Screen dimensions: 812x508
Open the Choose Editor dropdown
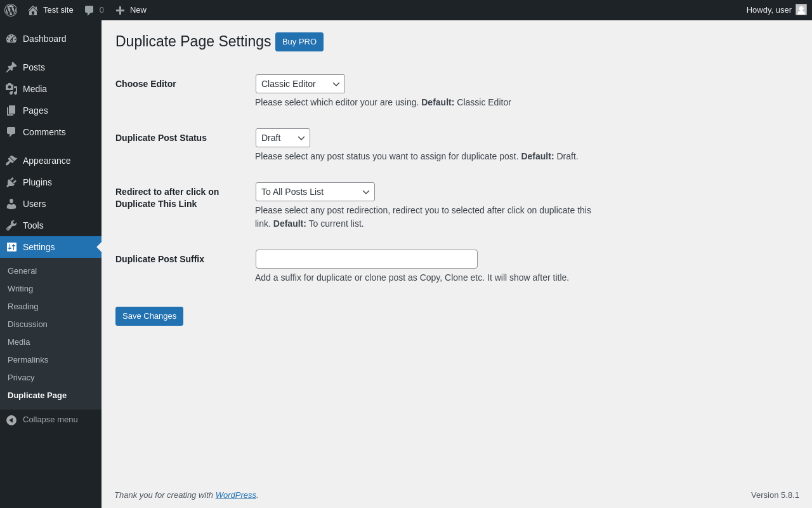point(300,84)
